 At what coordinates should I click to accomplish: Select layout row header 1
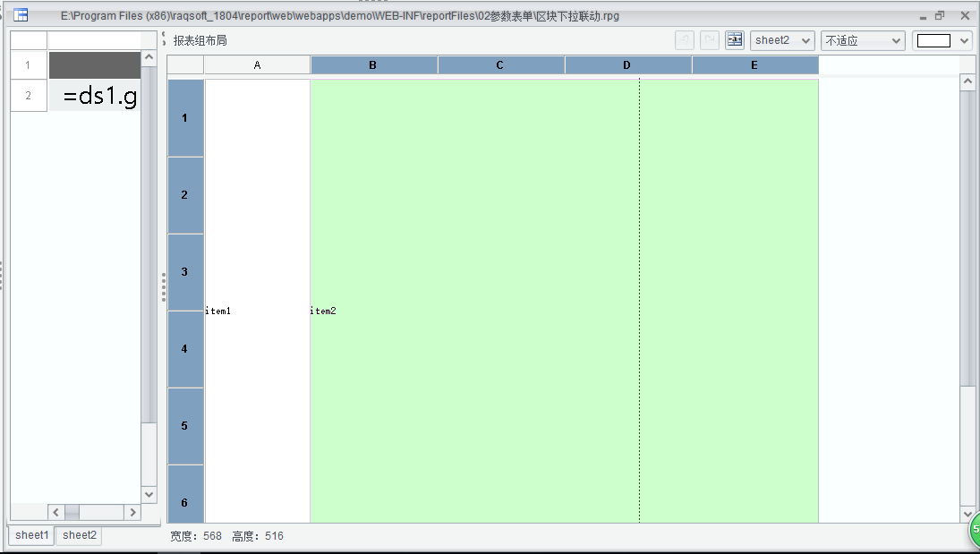point(185,117)
